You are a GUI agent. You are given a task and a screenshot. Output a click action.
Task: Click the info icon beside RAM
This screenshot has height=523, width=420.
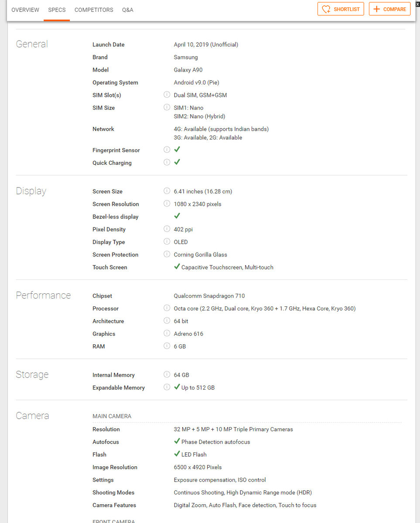click(167, 346)
